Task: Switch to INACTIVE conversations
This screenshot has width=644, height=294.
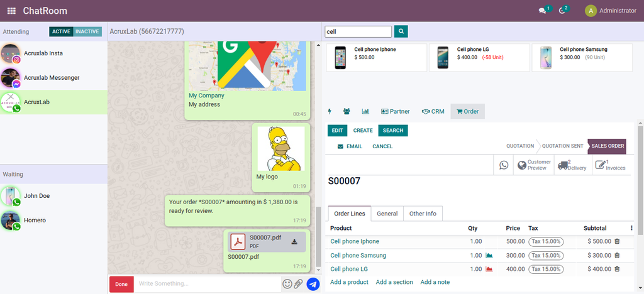Action: (x=87, y=31)
